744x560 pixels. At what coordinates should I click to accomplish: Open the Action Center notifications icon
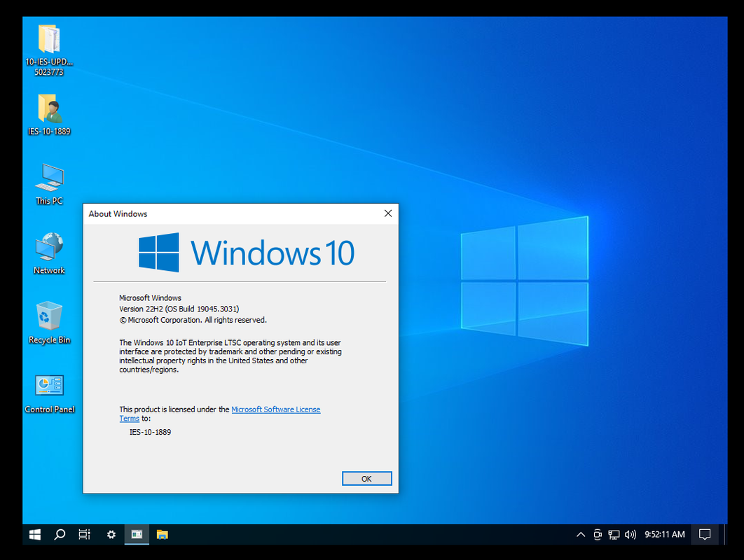(705, 534)
